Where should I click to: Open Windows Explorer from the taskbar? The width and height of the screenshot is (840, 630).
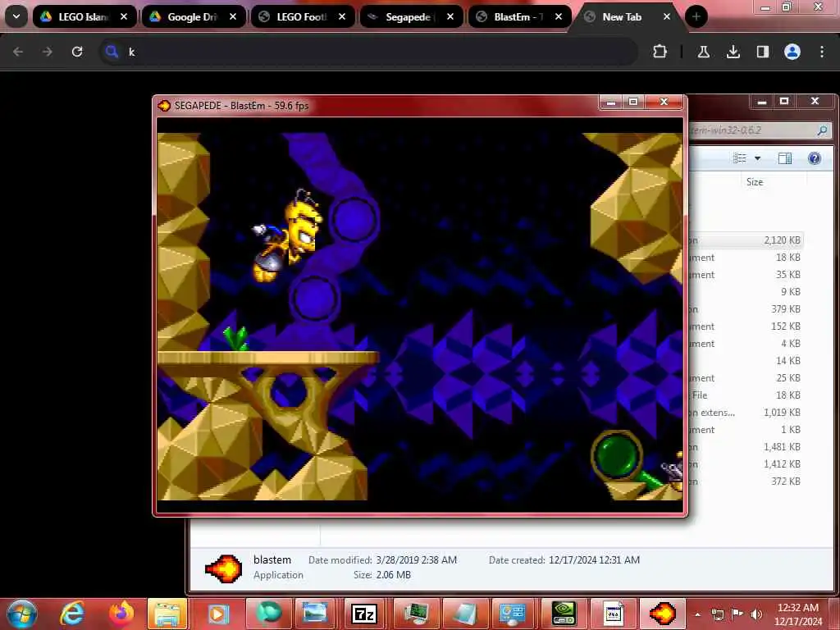coord(167,614)
